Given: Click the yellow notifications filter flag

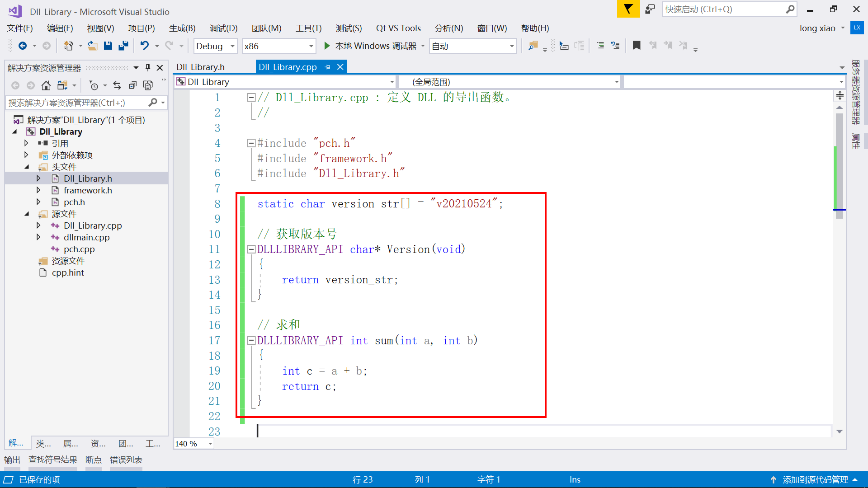Looking at the screenshot, I should (628, 9).
